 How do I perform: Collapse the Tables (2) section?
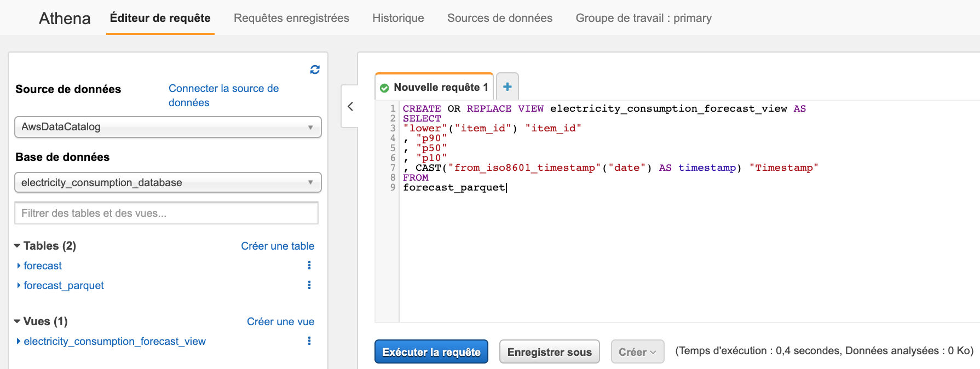(17, 246)
